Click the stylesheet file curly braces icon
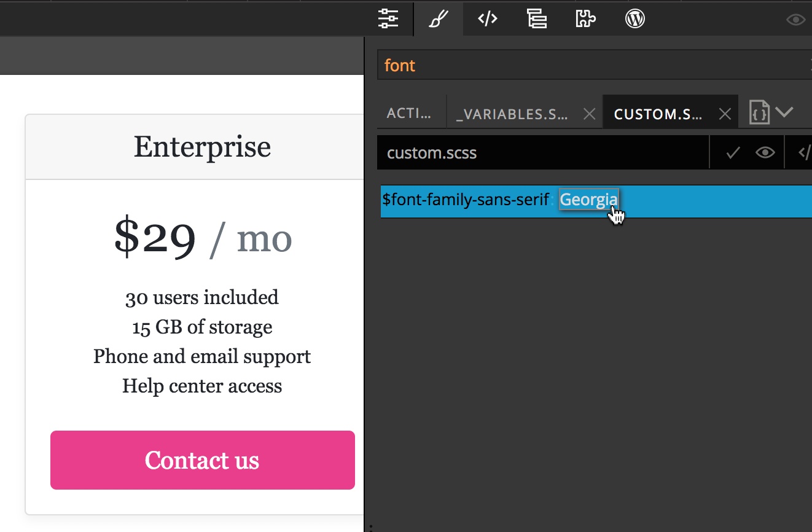The height and width of the screenshot is (532, 812). pyautogui.click(x=759, y=113)
